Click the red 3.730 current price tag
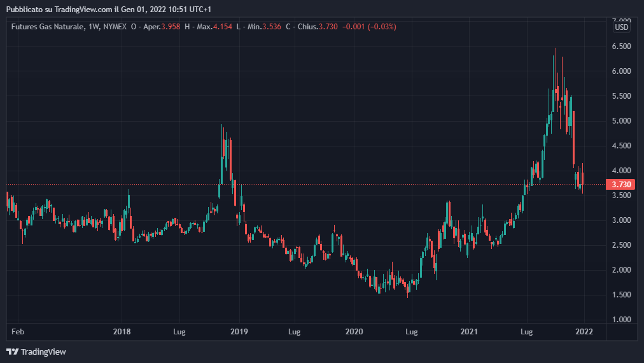 621,185
